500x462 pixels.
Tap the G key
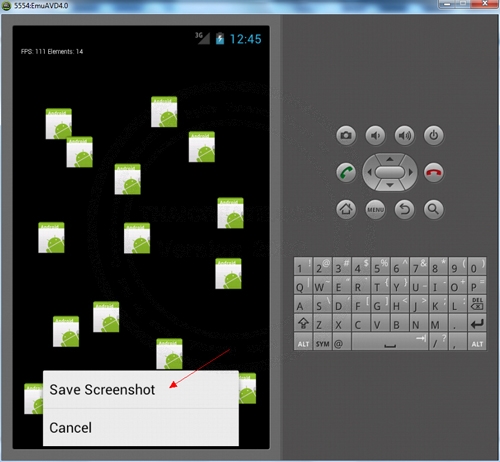(x=380, y=304)
